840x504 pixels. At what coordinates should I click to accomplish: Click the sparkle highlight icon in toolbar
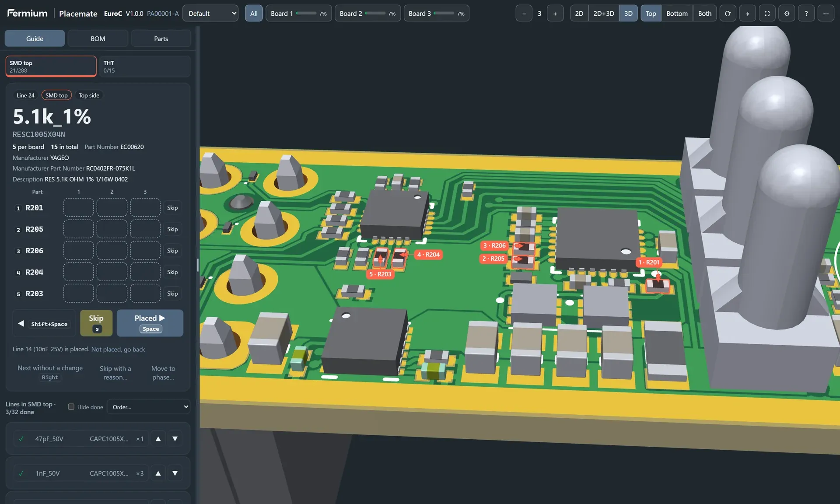pos(747,14)
